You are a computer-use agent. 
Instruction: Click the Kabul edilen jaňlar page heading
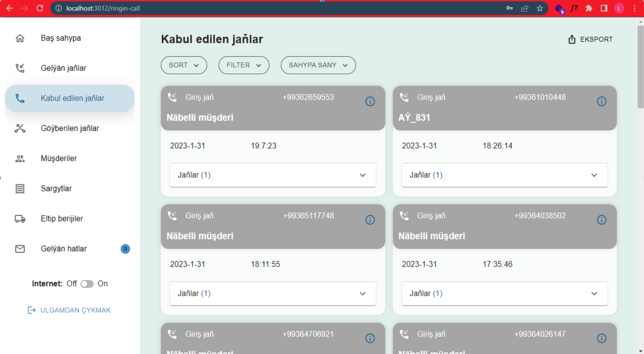[x=212, y=39]
